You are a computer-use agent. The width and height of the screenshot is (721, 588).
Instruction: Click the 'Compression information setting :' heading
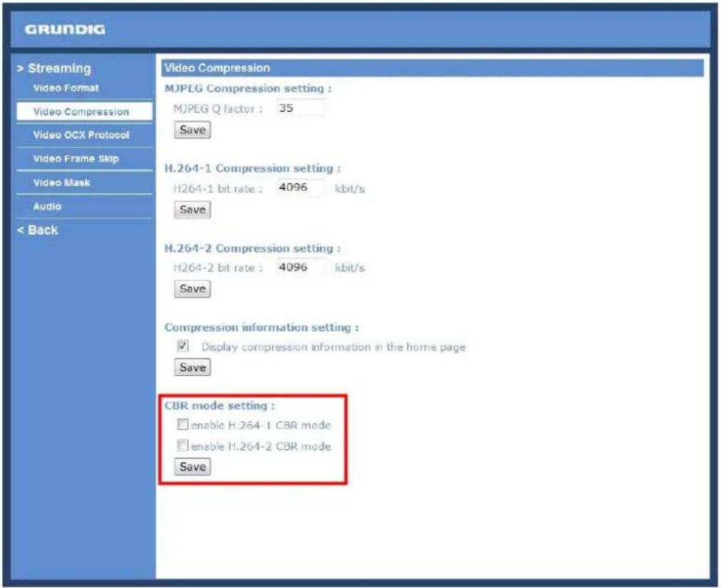click(x=261, y=327)
